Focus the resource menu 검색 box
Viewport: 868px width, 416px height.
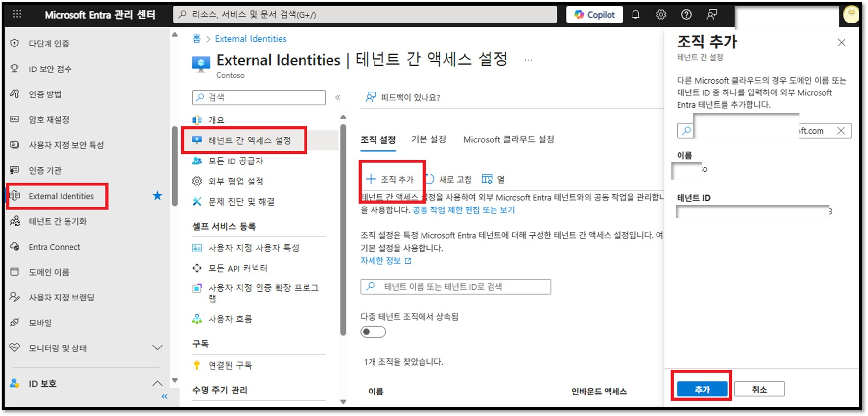[x=259, y=97]
